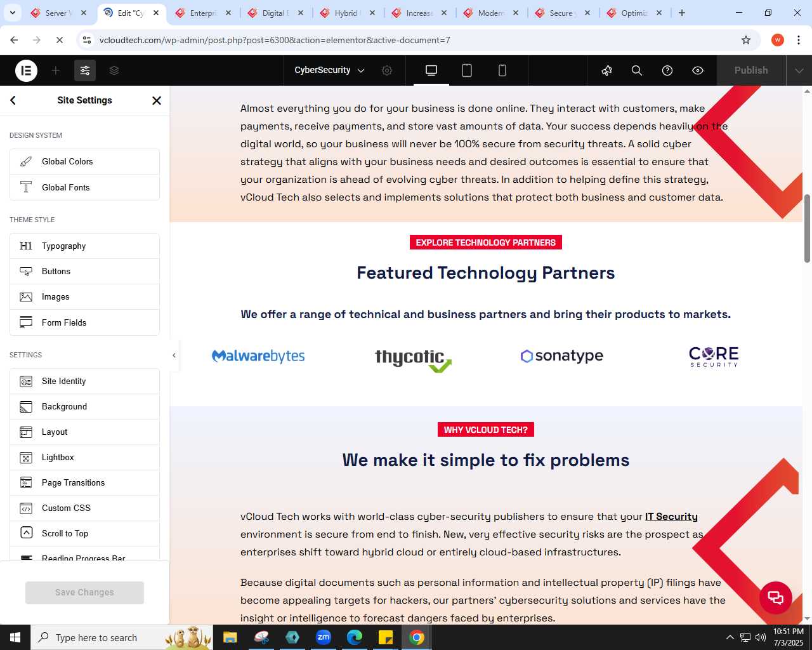Switch to mobile responsive view
The image size is (812, 650).
(502, 70)
